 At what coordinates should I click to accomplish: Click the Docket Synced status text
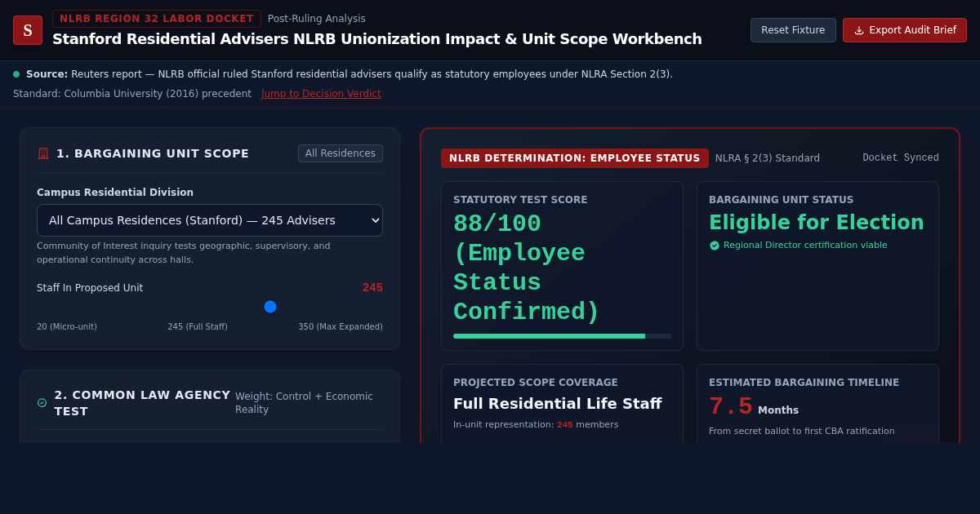coord(901,158)
